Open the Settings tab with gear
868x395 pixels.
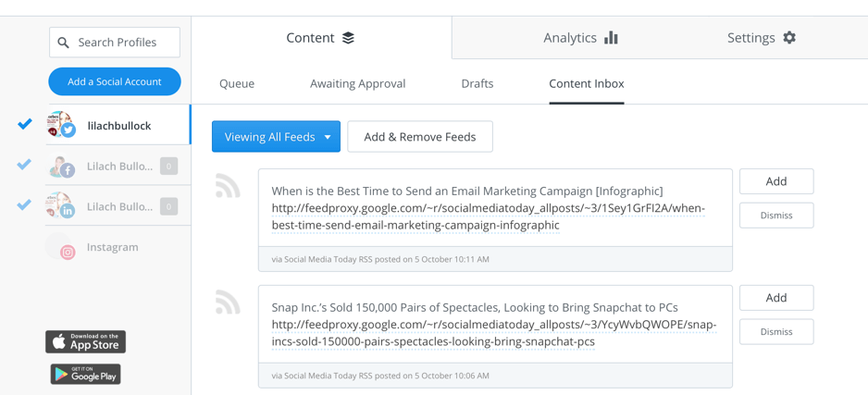point(761,38)
